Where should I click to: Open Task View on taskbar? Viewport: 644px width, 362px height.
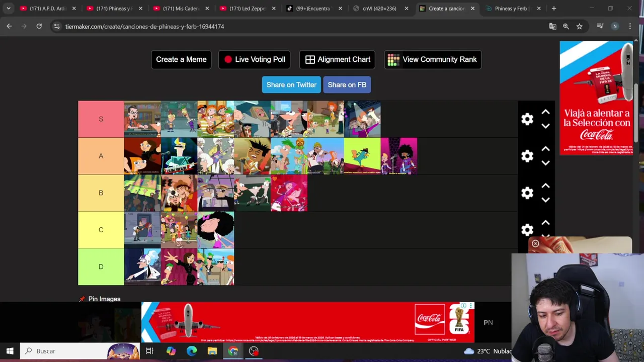pyautogui.click(x=149, y=351)
